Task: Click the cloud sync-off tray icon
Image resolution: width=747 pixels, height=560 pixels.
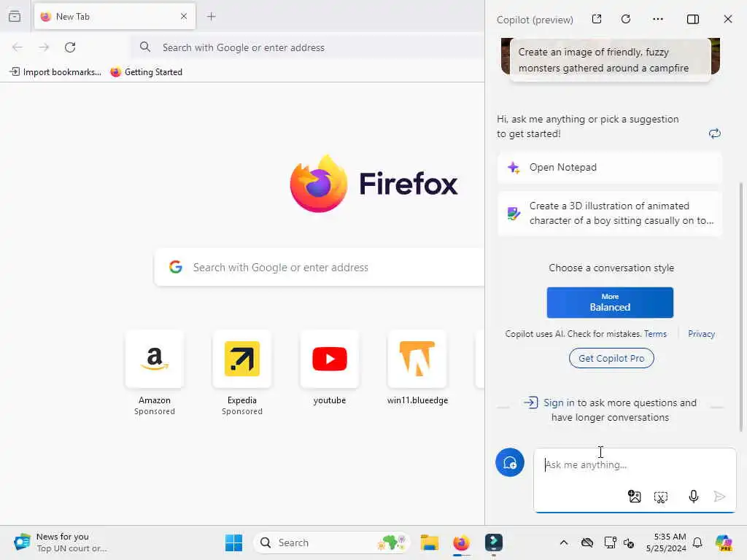Action: [587, 542]
